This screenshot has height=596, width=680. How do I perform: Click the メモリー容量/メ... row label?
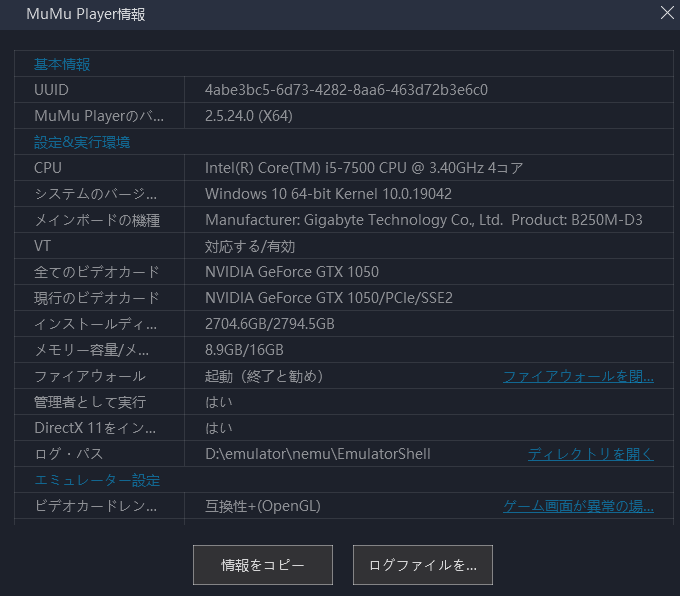(x=91, y=350)
